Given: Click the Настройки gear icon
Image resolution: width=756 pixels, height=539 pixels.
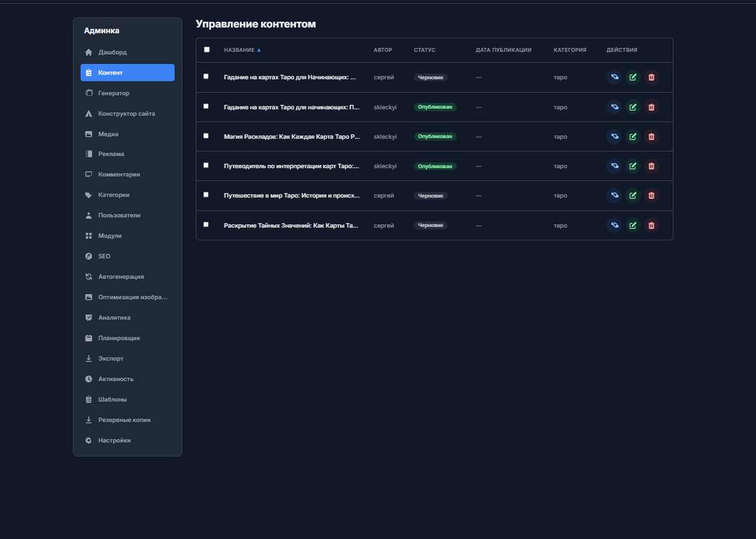Looking at the screenshot, I should coord(89,441).
